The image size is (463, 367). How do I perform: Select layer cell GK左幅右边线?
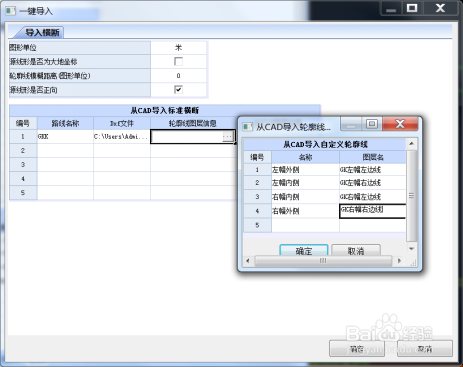pyautogui.click(x=373, y=183)
